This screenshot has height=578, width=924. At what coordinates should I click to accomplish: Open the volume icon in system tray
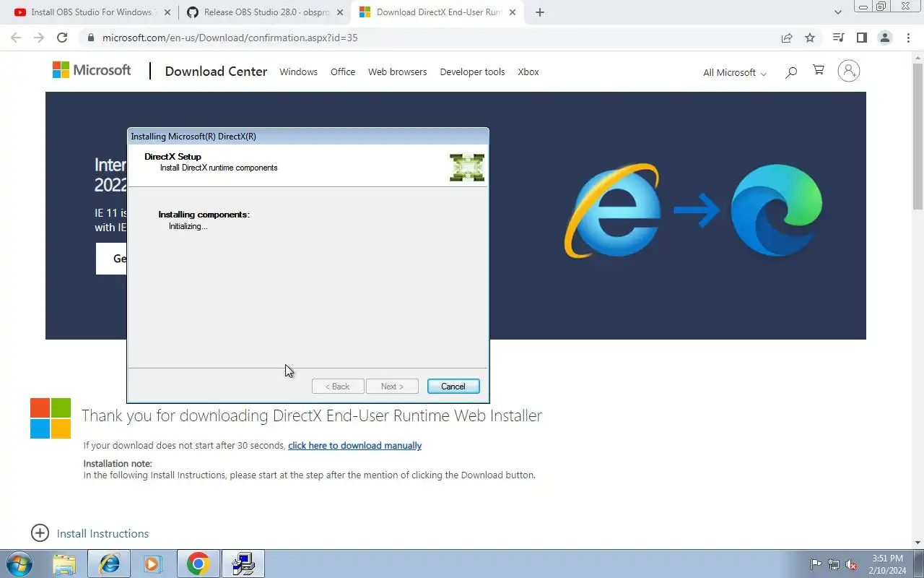[852, 565]
